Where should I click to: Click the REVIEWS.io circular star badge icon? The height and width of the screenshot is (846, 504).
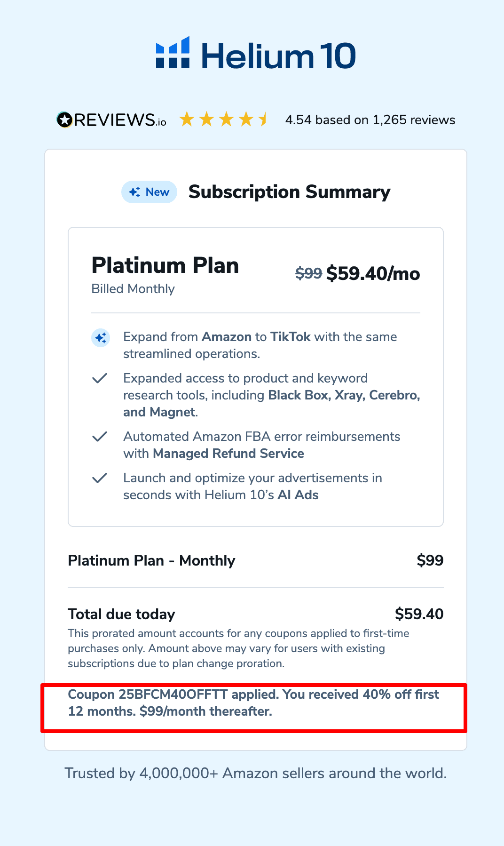coord(64,120)
